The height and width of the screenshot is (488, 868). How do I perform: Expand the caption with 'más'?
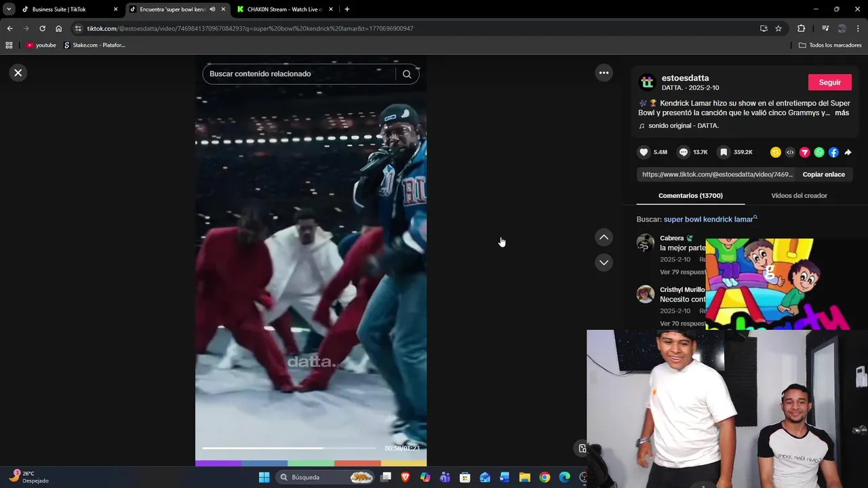pos(842,113)
